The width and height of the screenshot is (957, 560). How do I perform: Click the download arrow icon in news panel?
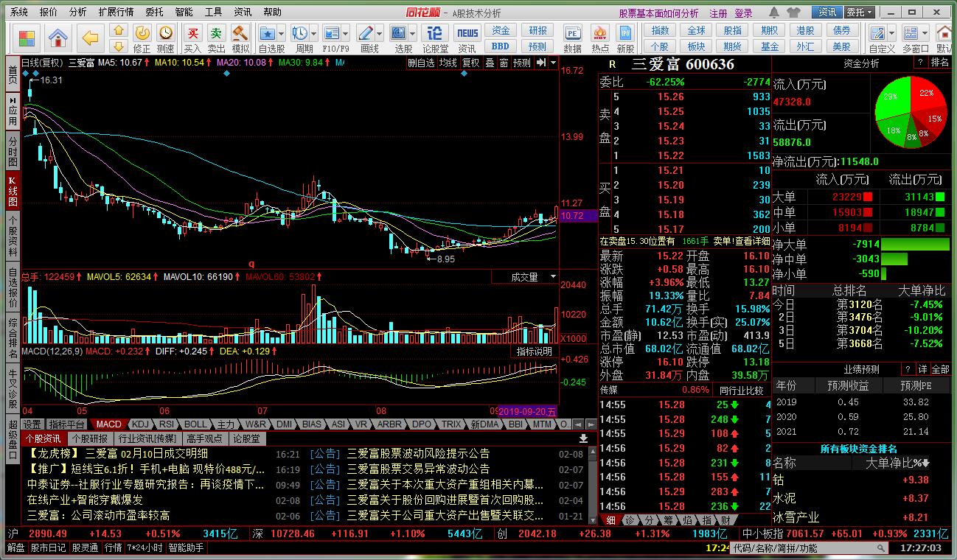(583, 438)
